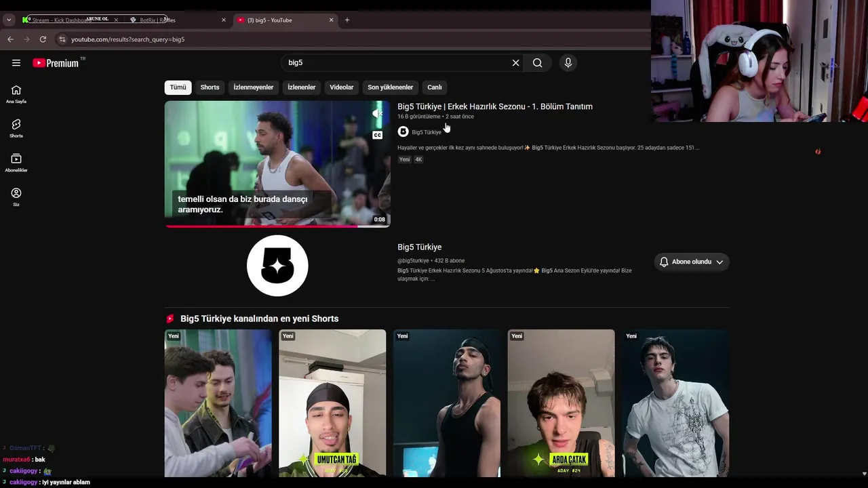Open the Big5 Türkiye newest Shorts heading
868x488 pixels.
[x=259, y=319]
